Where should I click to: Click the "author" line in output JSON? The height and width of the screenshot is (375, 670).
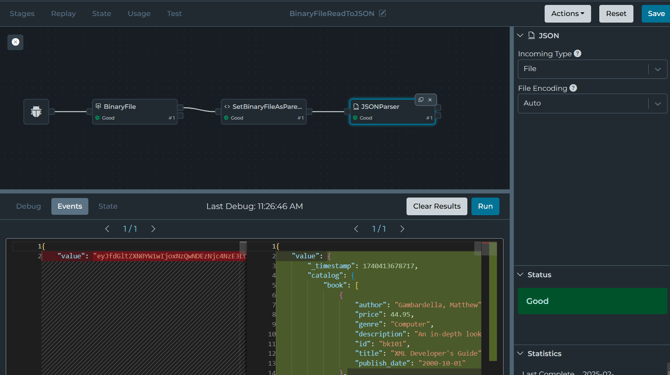click(418, 305)
